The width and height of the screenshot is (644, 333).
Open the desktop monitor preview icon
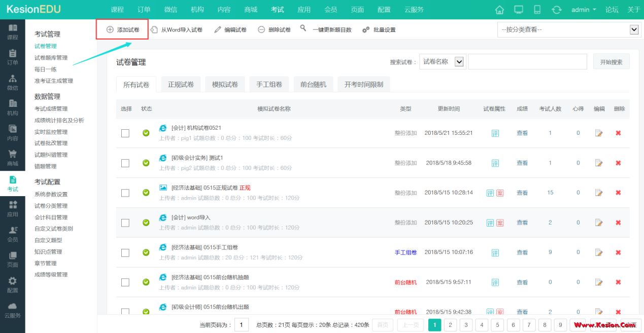(519, 10)
